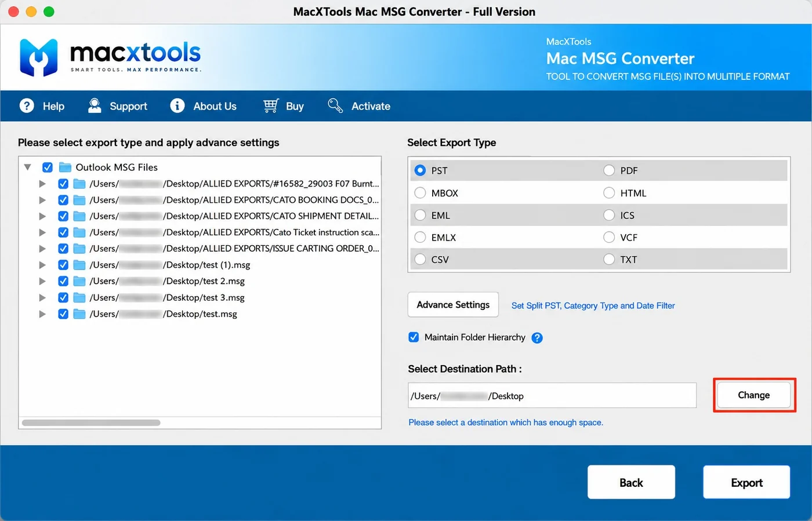Uncheck the Outlook MSG Files root checkbox

pos(48,167)
